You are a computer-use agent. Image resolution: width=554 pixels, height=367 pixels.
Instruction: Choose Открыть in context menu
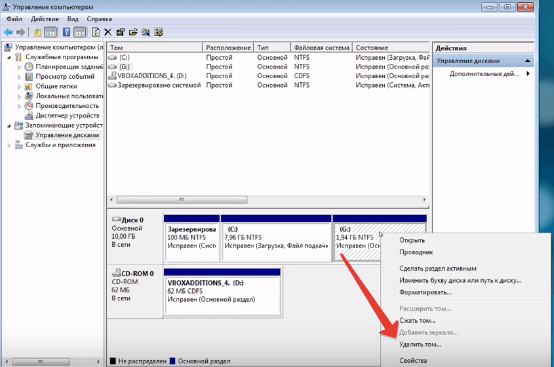pos(412,240)
